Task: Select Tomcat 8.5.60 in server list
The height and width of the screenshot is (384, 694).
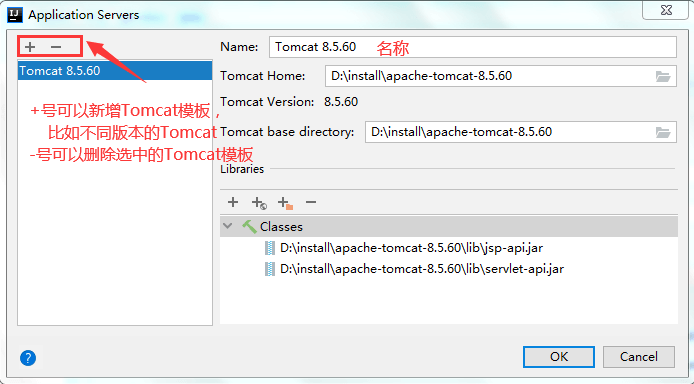Action: point(115,71)
